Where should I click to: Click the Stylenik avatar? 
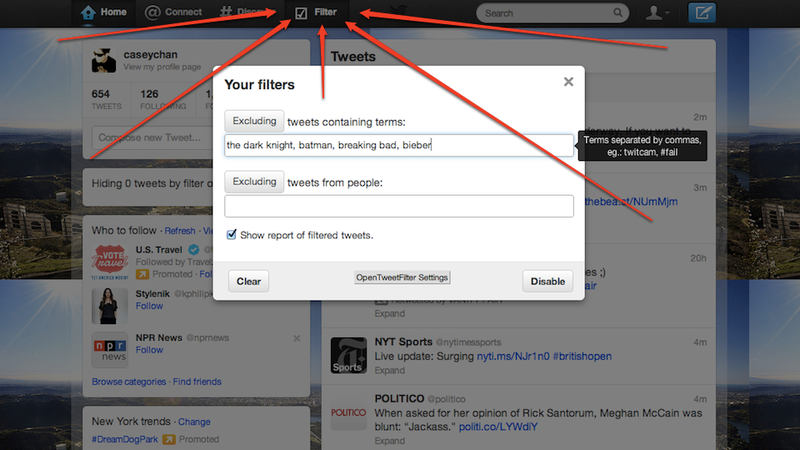[110, 306]
